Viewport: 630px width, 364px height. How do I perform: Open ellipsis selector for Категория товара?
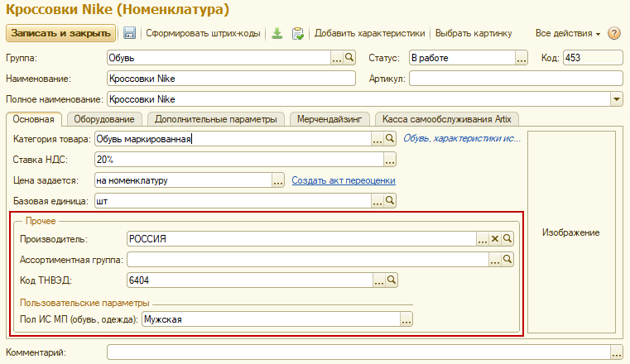pos(377,139)
